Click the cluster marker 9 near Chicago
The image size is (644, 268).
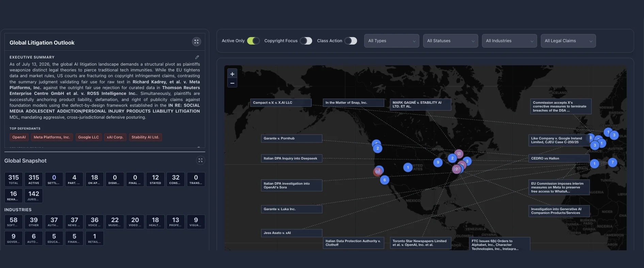pyautogui.click(x=438, y=163)
